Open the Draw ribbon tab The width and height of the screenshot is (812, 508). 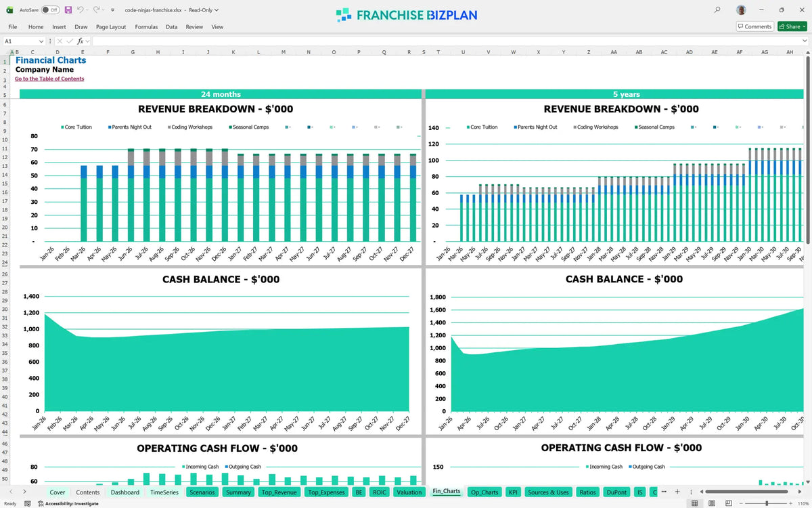(81, 26)
